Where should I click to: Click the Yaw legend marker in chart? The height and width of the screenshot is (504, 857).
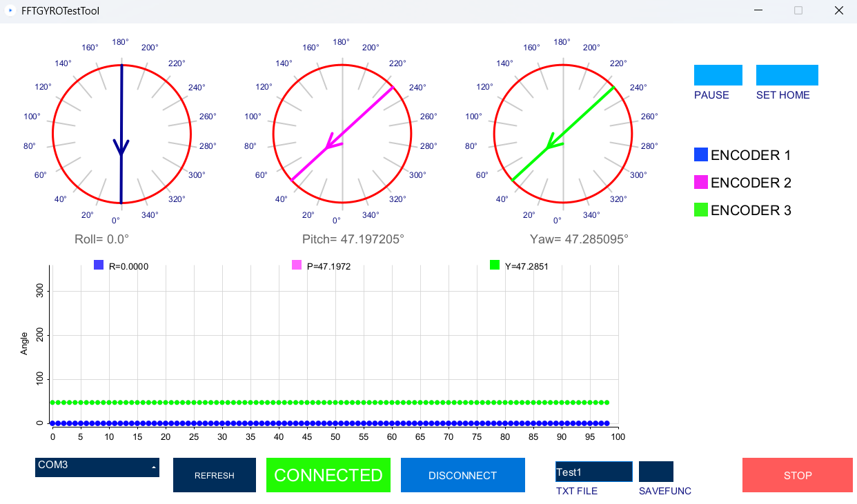[x=495, y=265]
